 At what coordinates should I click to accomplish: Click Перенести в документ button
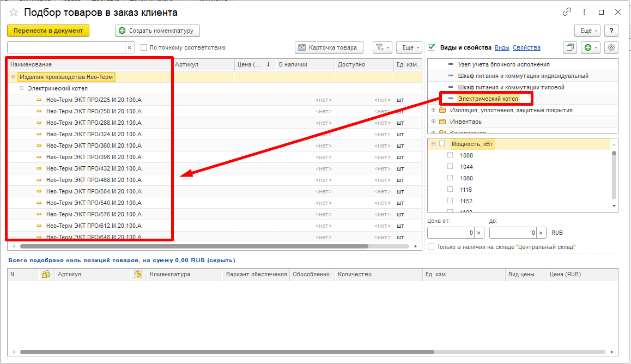pyautogui.click(x=48, y=31)
